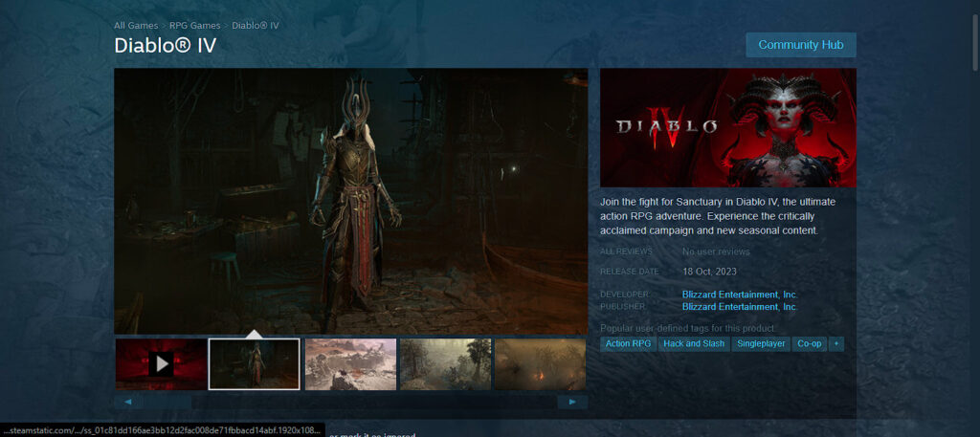Click the main character screenshot

350,201
